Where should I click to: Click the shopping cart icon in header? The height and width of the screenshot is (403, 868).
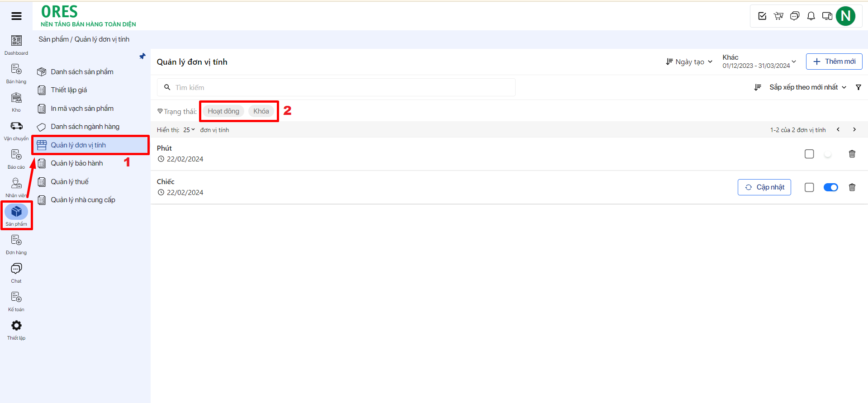778,16
